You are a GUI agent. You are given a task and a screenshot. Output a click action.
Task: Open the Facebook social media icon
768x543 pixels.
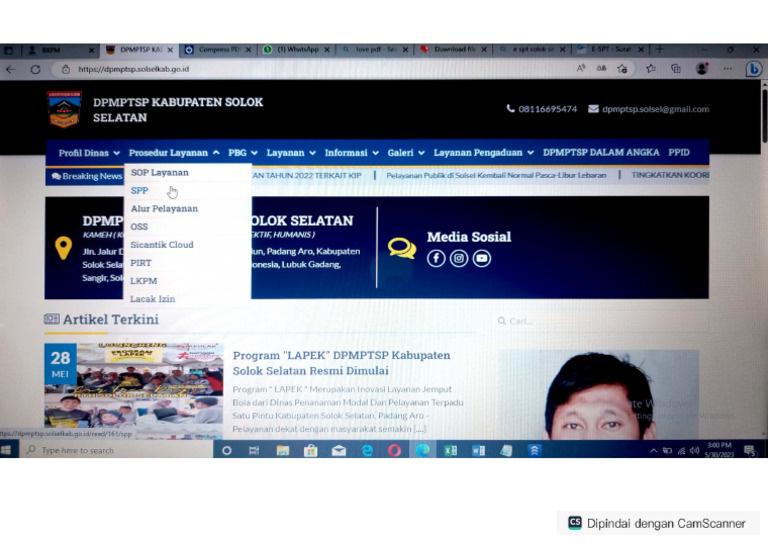(435, 258)
